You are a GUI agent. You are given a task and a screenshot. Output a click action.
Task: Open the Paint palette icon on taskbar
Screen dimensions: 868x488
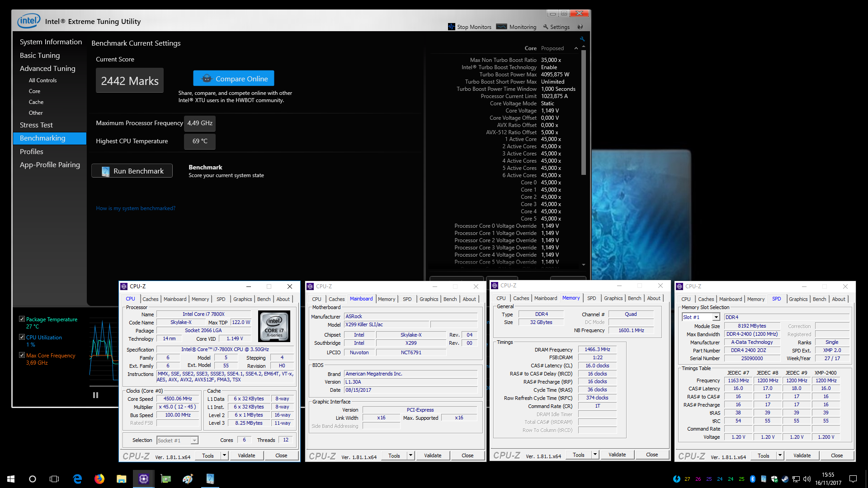pos(188,479)
